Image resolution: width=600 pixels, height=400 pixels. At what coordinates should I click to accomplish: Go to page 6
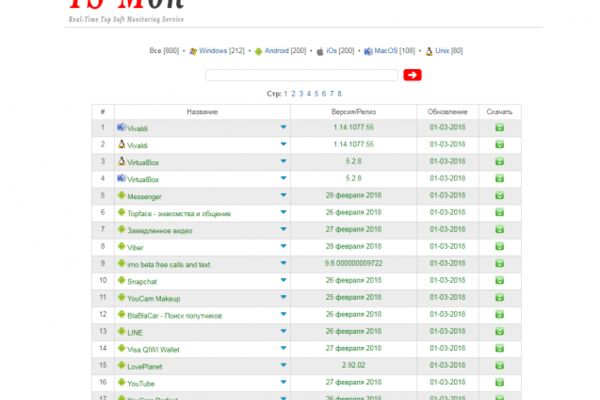click(x=324, y=93)
